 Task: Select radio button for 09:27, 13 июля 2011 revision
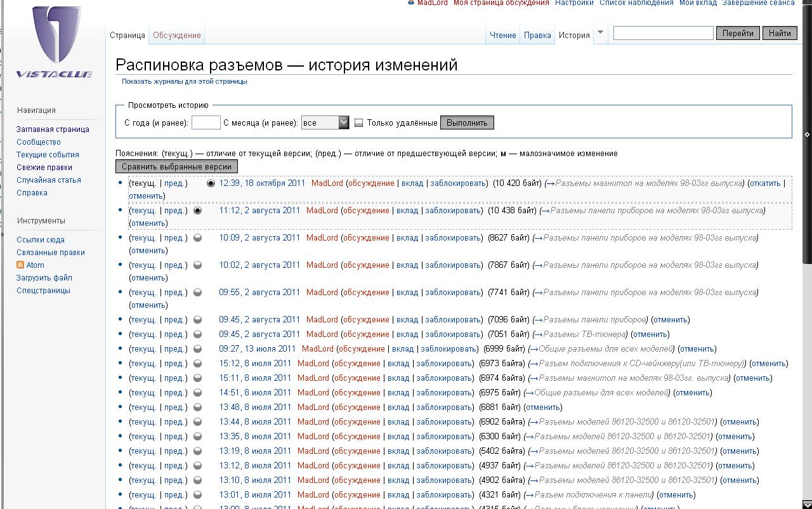[x=197, y=349]
